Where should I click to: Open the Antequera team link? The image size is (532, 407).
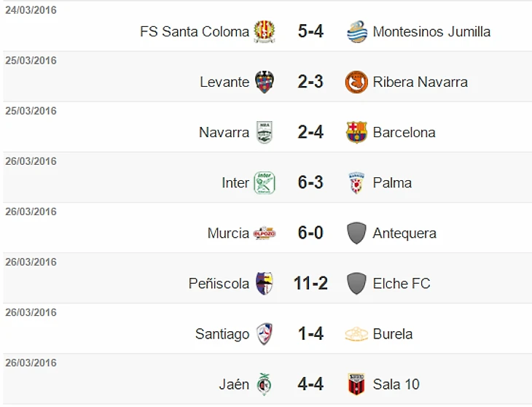tap(404, 233)
